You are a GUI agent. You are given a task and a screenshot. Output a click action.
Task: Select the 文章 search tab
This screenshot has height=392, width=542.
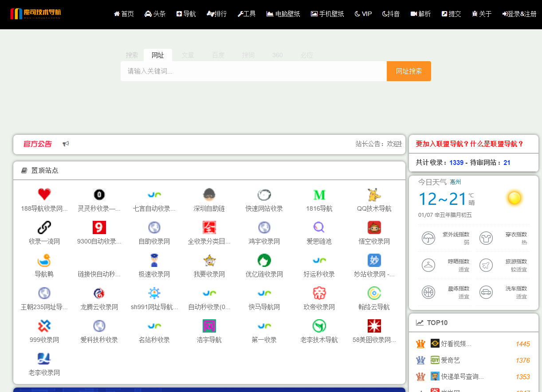pos(188,55)
